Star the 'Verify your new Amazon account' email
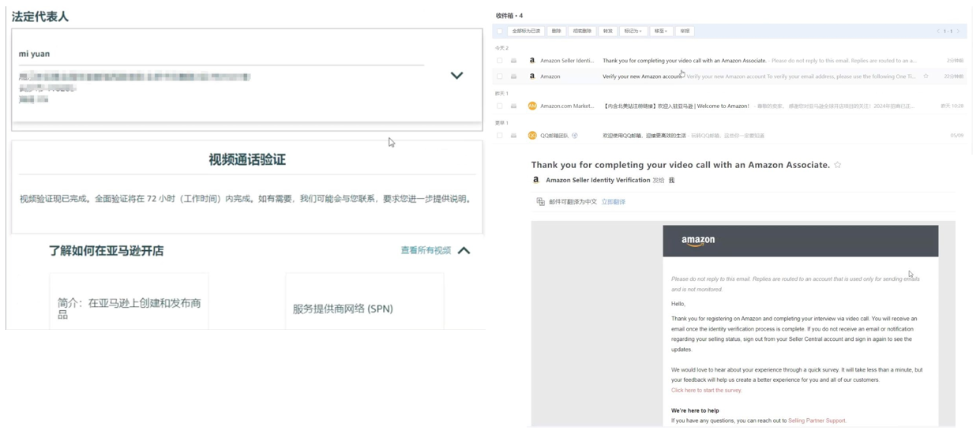The height and width of the screenshot is (445, 980). (926, 77)
